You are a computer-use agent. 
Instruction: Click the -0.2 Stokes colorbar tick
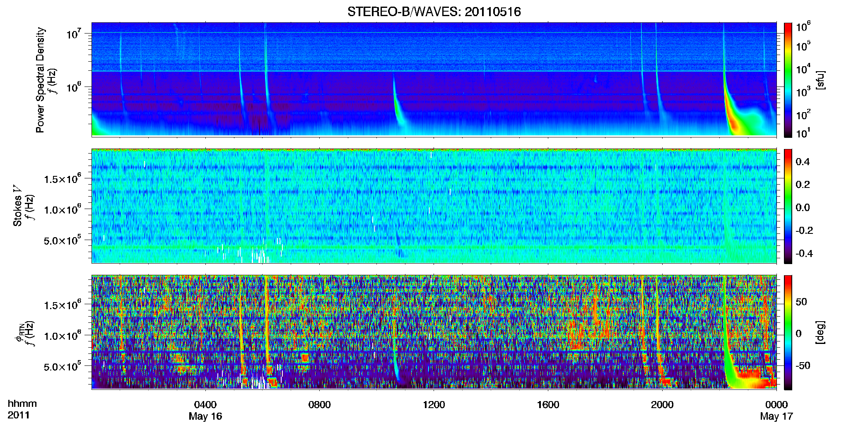(x=804, y=231)
